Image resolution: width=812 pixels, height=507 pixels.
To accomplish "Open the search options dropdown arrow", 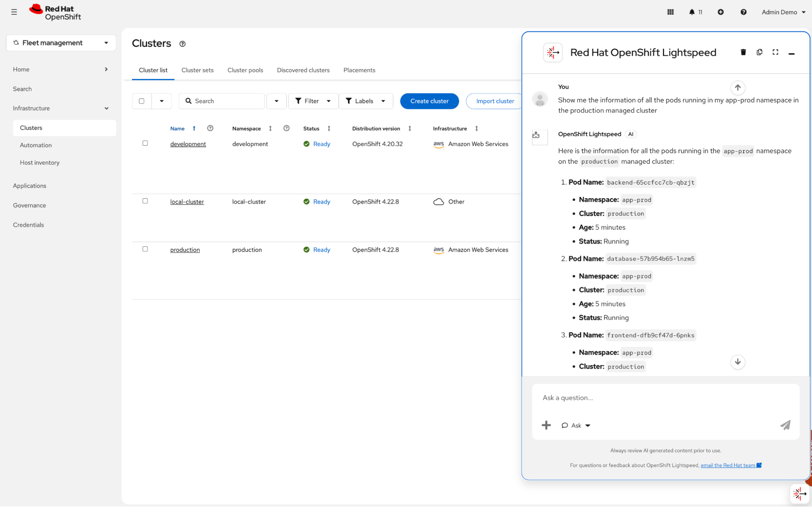I will click(x=276, y=101).
